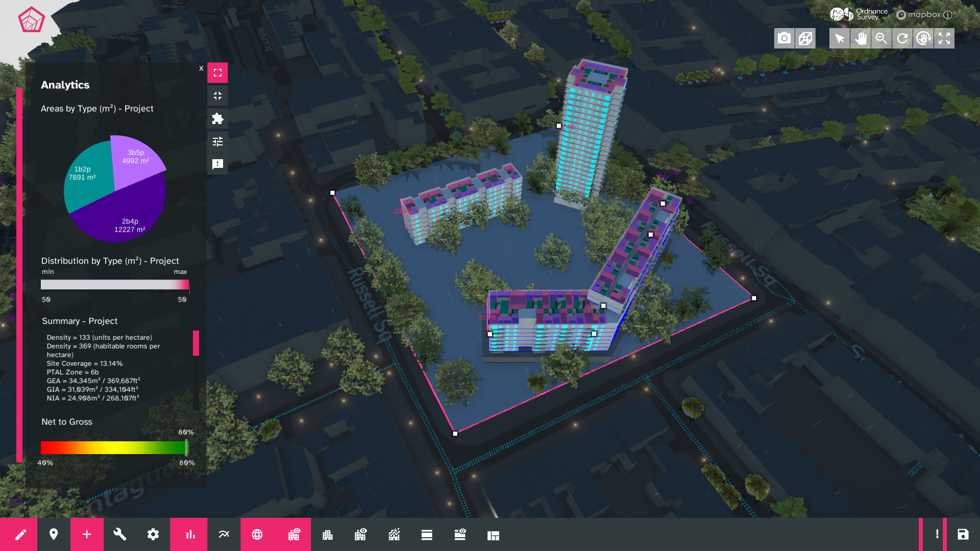Screen dimensions: 980x551
Task: Switch to the wireframe cube view
Action: point(805,38)
